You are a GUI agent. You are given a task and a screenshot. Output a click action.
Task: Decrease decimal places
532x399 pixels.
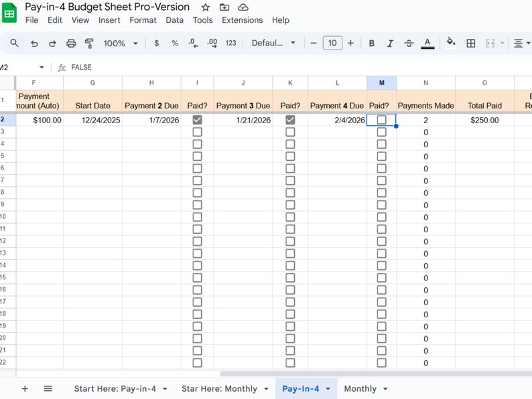(193, 43)
